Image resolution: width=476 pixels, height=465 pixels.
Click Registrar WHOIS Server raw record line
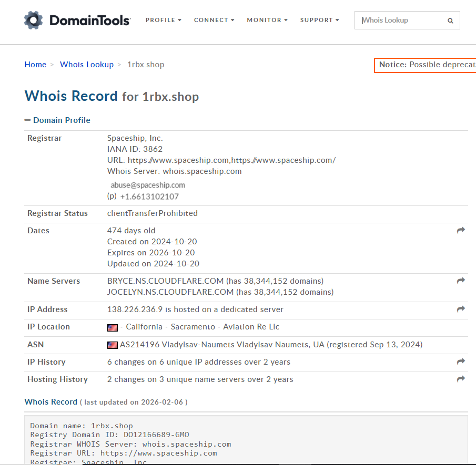click(130, 444)
